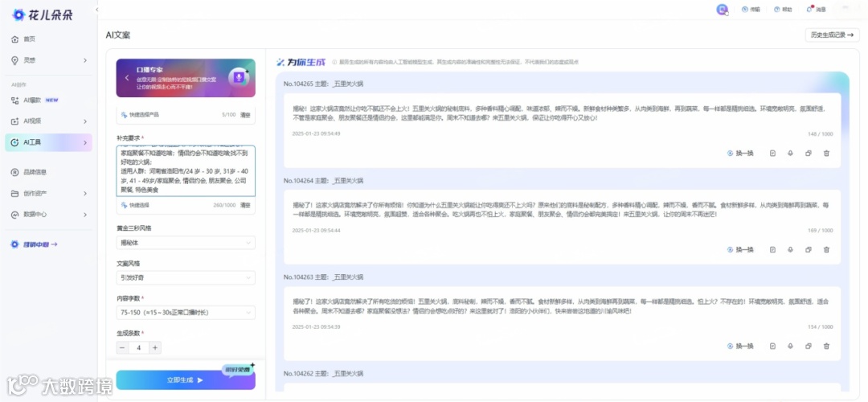
Task: Click 快捷选择产品 quick select
Action: 140,115
